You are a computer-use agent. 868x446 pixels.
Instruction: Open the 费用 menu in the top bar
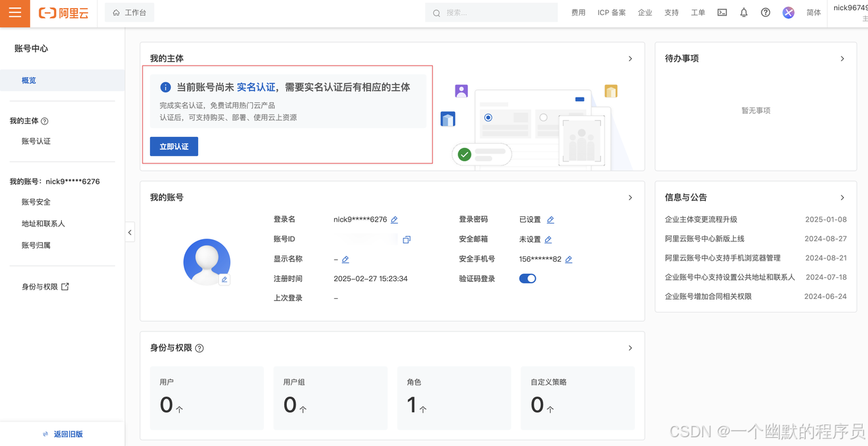578,13
